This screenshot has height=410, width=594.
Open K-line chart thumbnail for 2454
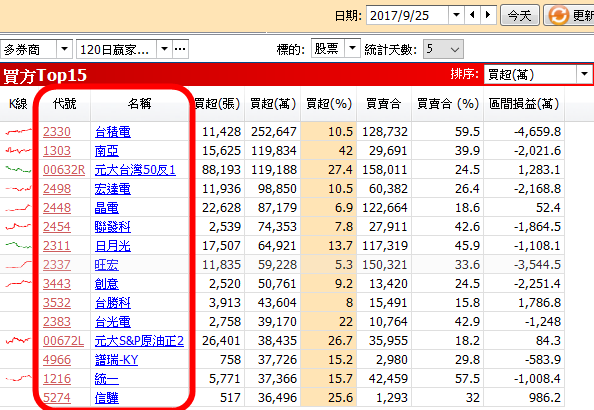coord(19,227)
